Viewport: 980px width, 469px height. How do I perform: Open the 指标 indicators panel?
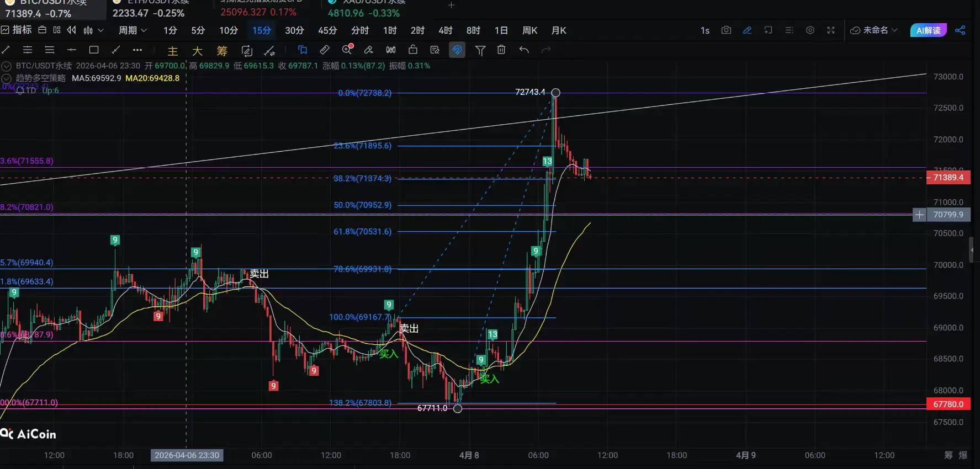(x=17, y=30)
